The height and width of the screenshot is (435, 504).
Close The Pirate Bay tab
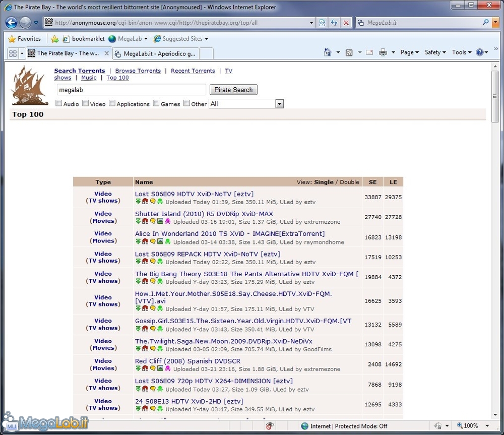(107, 53)
